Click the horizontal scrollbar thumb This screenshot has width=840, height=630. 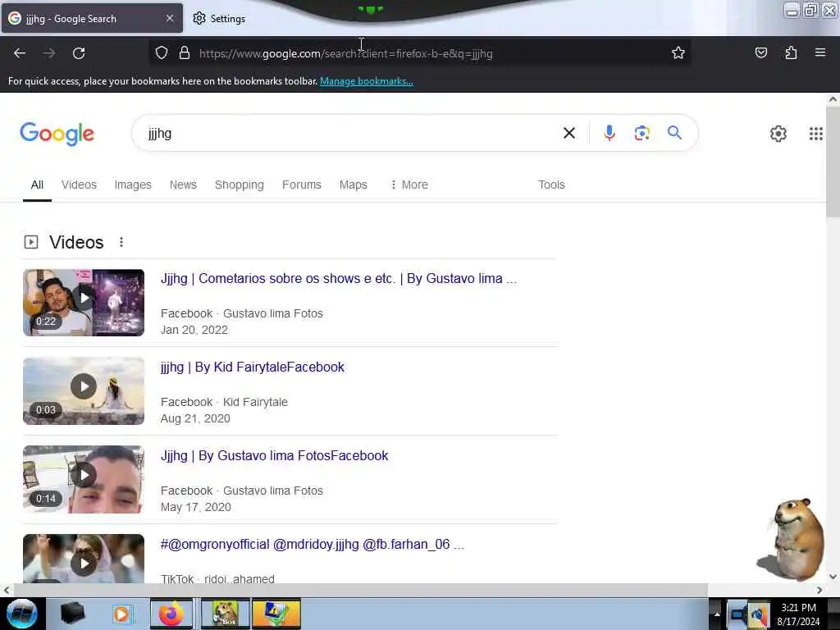[361, 590]
